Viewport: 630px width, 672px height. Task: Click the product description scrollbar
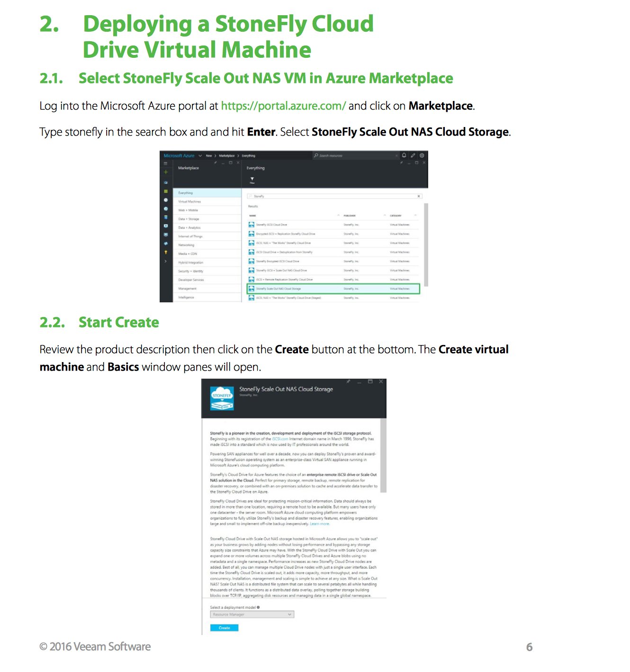tap(384, 455)
